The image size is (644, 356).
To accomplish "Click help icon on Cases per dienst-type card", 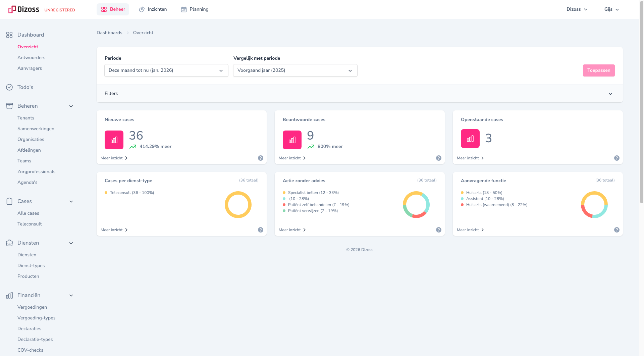I will tap(260, 230).
